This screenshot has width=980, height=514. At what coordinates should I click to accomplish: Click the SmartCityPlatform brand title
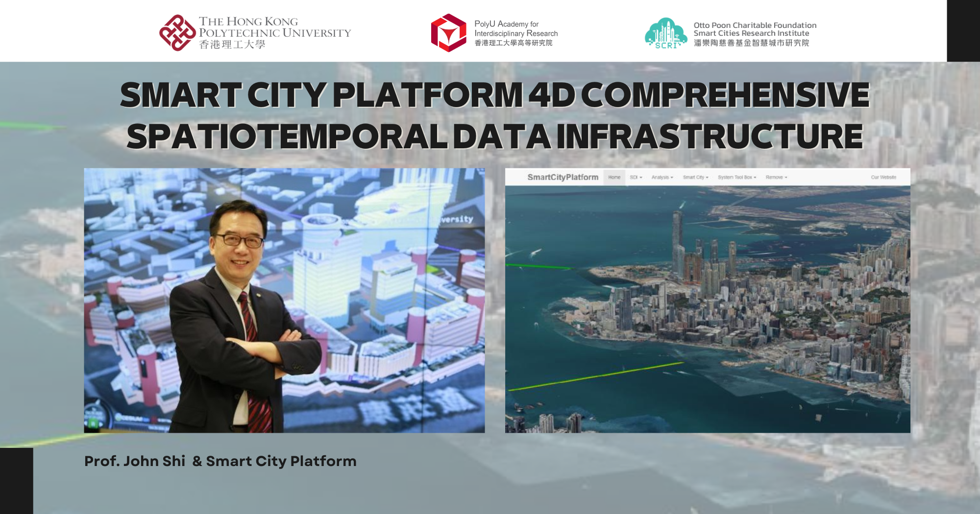click(563, 177)
